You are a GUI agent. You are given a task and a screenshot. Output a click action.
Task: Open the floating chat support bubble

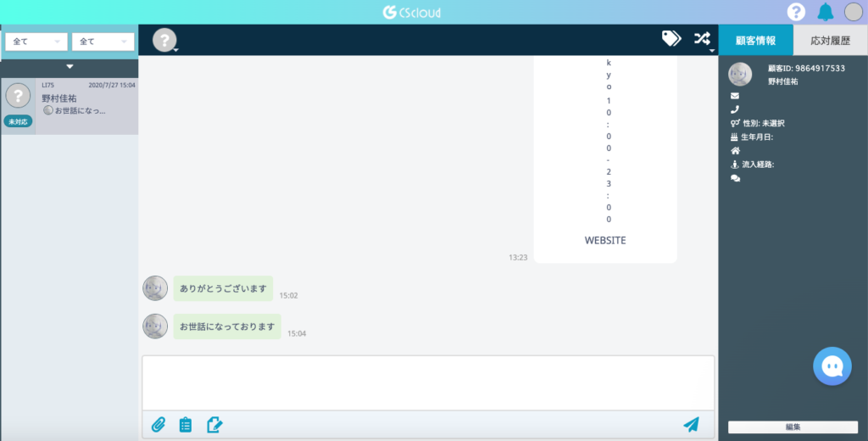(832, 366)
